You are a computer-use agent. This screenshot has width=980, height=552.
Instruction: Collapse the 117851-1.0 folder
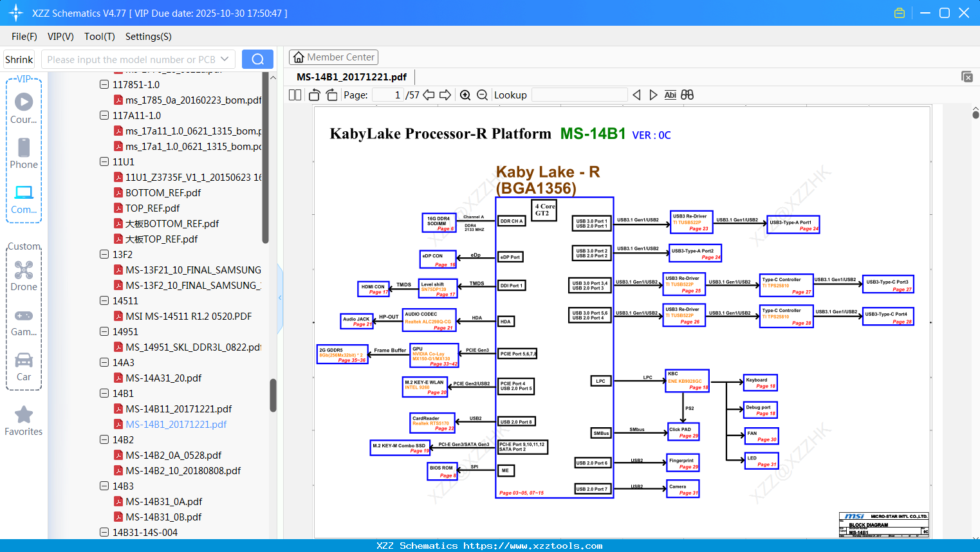[104, 84]
